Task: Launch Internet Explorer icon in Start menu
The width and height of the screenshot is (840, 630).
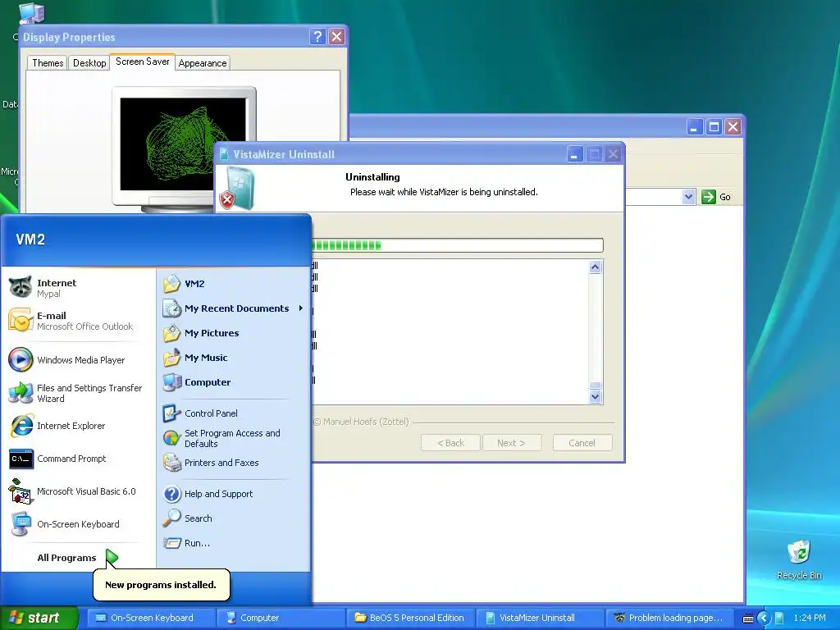Action: [21, 426]
